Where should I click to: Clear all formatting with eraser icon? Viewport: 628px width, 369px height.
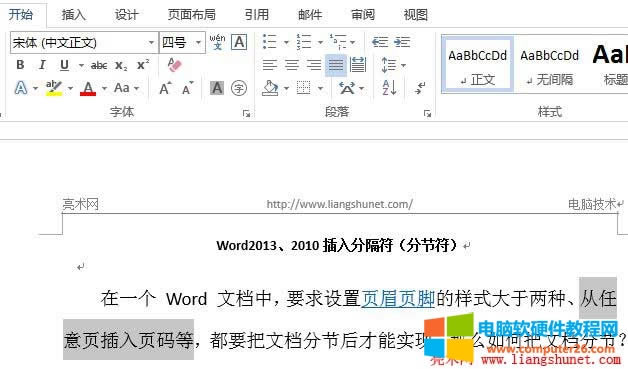pos(174,65)
